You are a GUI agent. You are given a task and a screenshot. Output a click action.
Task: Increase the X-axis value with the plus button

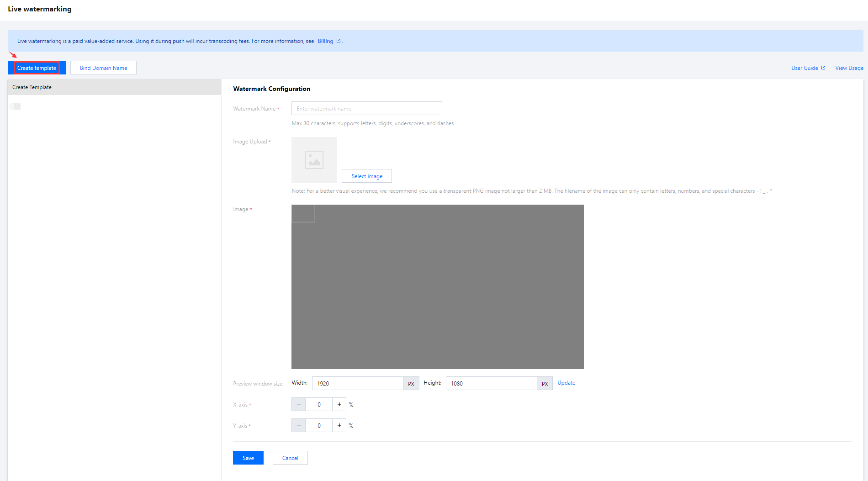[x=339, y=404]
